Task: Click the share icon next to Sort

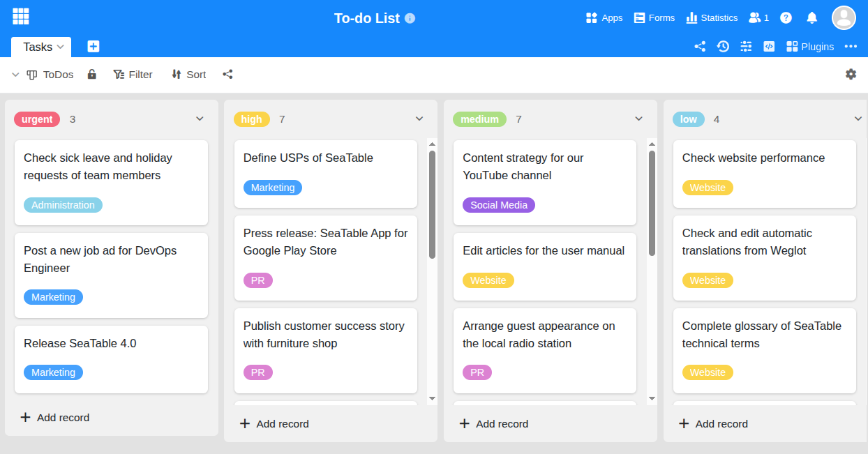Action: click(x=227, y=75)
